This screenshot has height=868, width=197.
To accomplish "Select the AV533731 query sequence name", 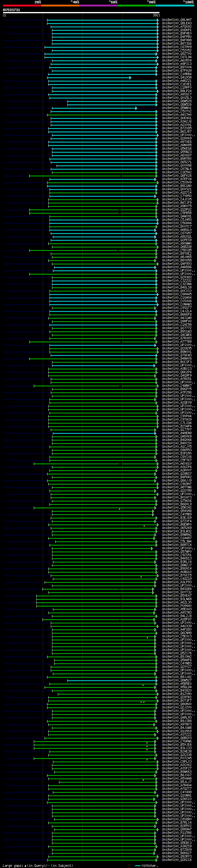I will coord(11,10).
